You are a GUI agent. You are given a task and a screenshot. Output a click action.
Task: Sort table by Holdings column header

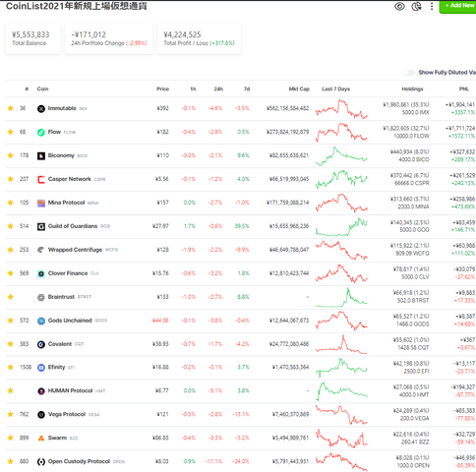[x=412, y=88]
